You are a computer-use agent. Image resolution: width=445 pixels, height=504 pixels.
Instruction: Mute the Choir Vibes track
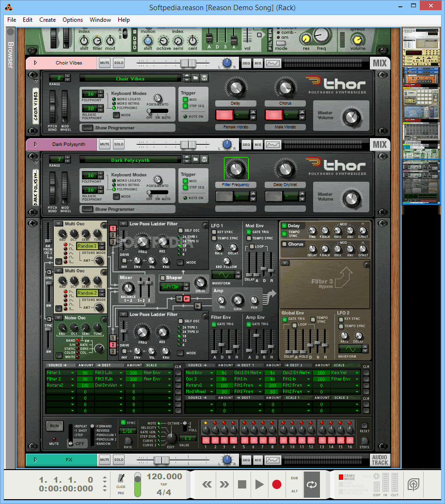pos(105,63)
